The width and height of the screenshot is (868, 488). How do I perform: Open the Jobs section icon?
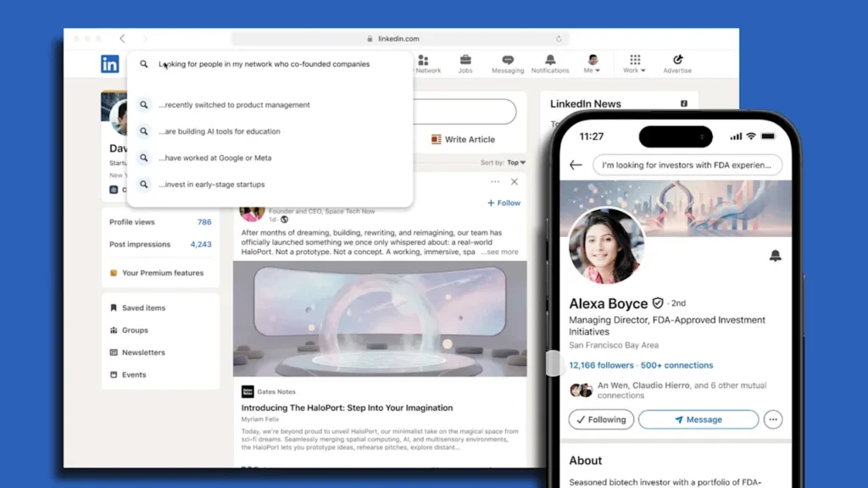[465, 59]
